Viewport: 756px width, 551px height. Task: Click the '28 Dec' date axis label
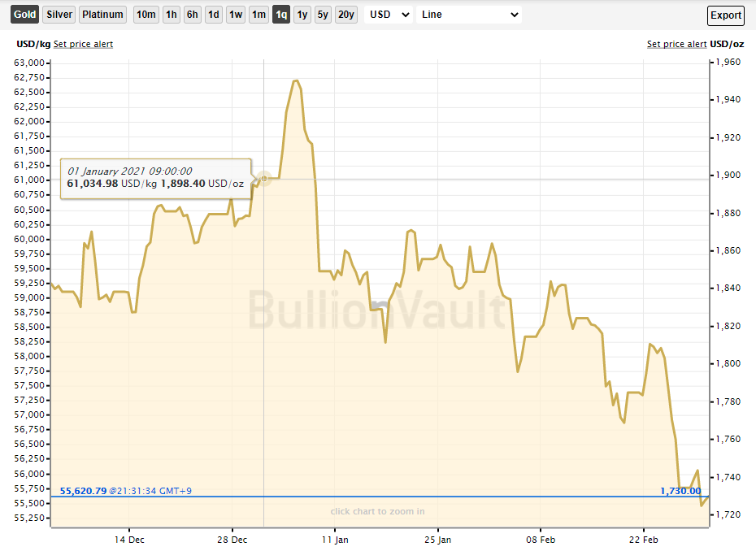(x=232, y=540)
